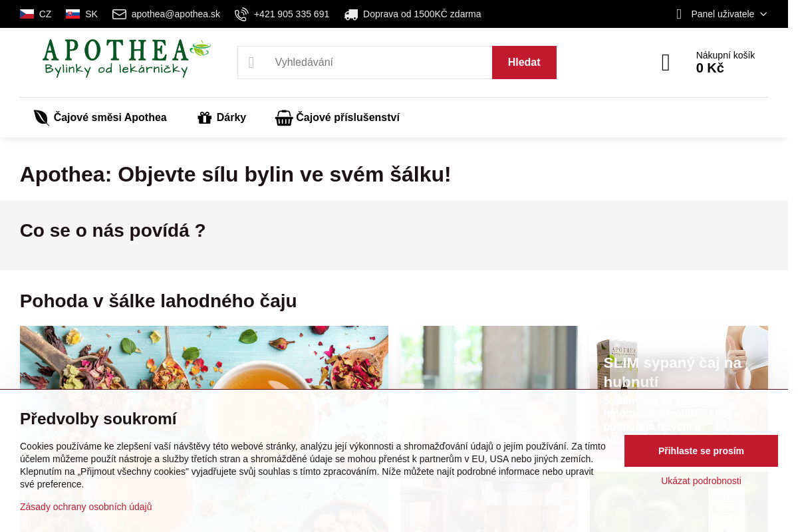Image resolution: width=798 pixels, height=532 pixels.
Task: Open Čajové příslušenství menu item
Action: tap(337, 118)
